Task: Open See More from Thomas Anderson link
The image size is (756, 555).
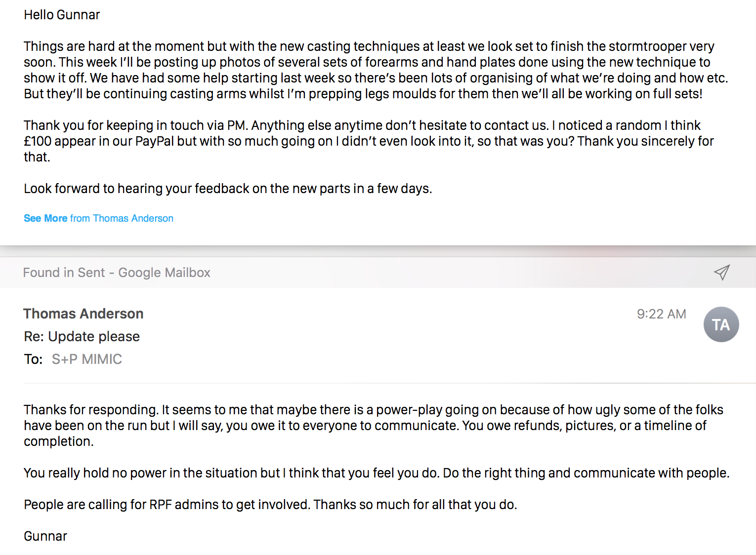Action: pos(98,218)
